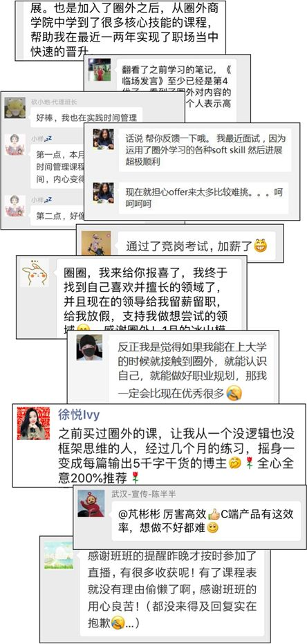The width and height of the screenshot is (307, 644).
Task: Click the first 小样 cartoon girl avatar
Action: pyautogui.click(x=15, y=145)
